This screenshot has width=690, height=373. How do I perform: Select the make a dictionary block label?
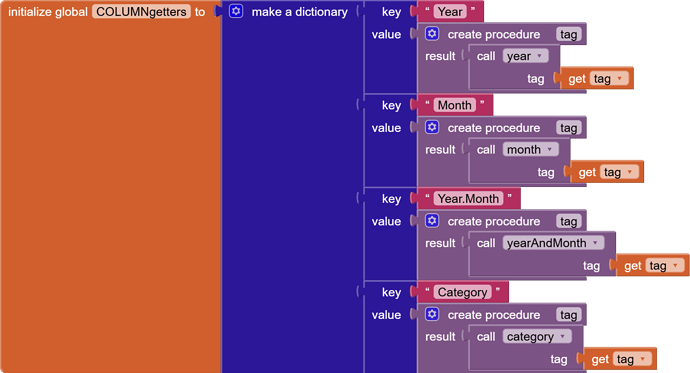click(x=300, y=12)
